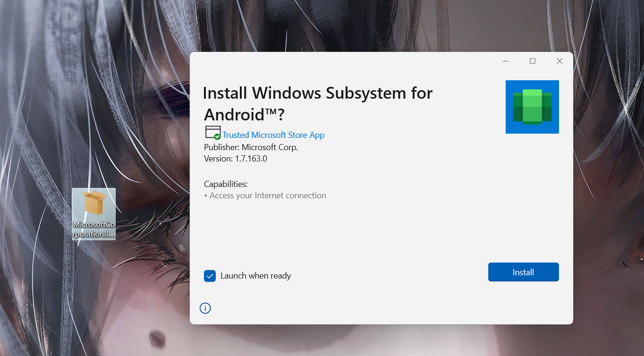
Task: Click the 'Publisher: Microsoft Corp.' text
Action: (x=251, y=147)
